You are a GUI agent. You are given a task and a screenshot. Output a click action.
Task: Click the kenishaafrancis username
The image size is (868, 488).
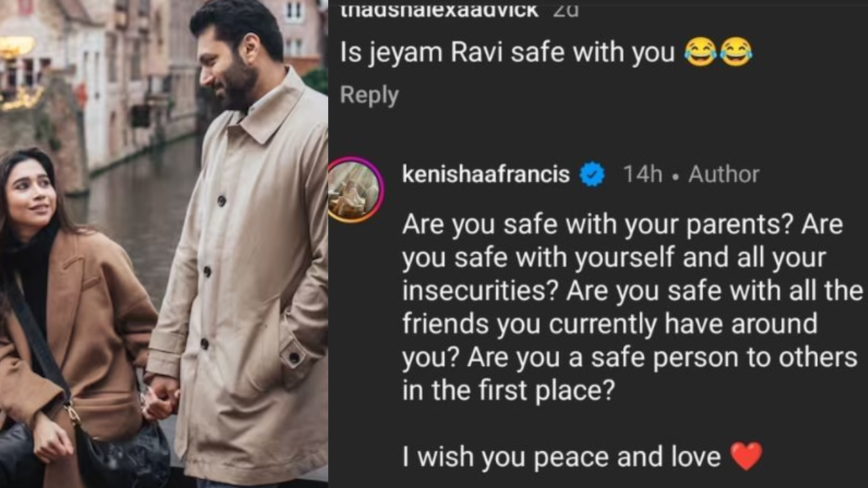(486, 175)
